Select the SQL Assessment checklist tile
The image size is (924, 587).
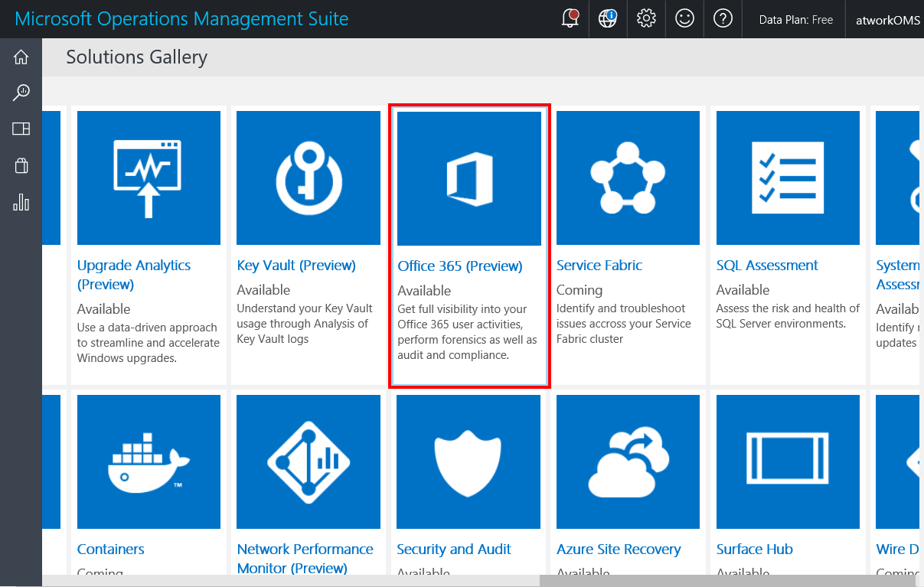788,178
